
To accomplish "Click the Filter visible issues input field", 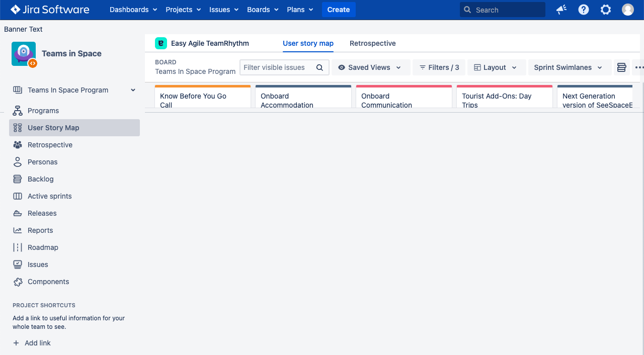I will click(x=278, y=67).
